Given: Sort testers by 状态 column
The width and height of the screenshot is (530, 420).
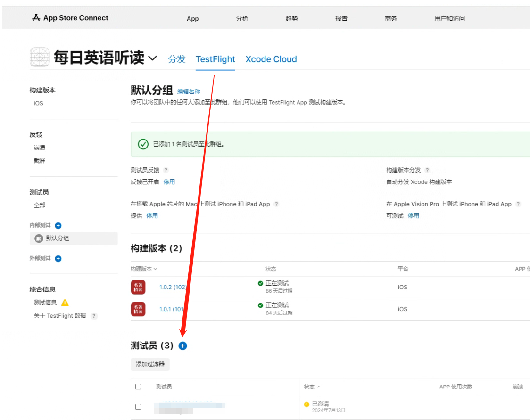Looking at the screenshot, I should [x=312, y=387].
